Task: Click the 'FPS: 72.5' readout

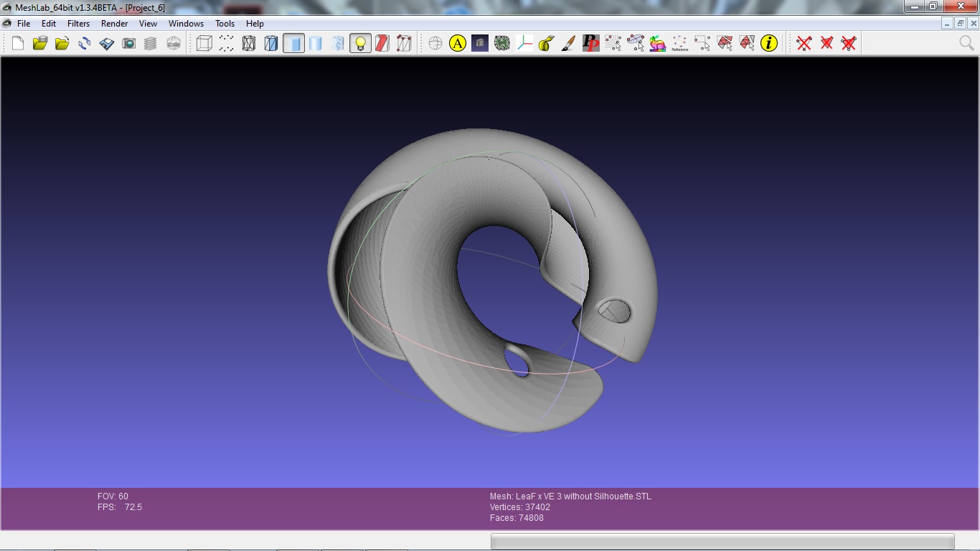Action: [120, 507]
